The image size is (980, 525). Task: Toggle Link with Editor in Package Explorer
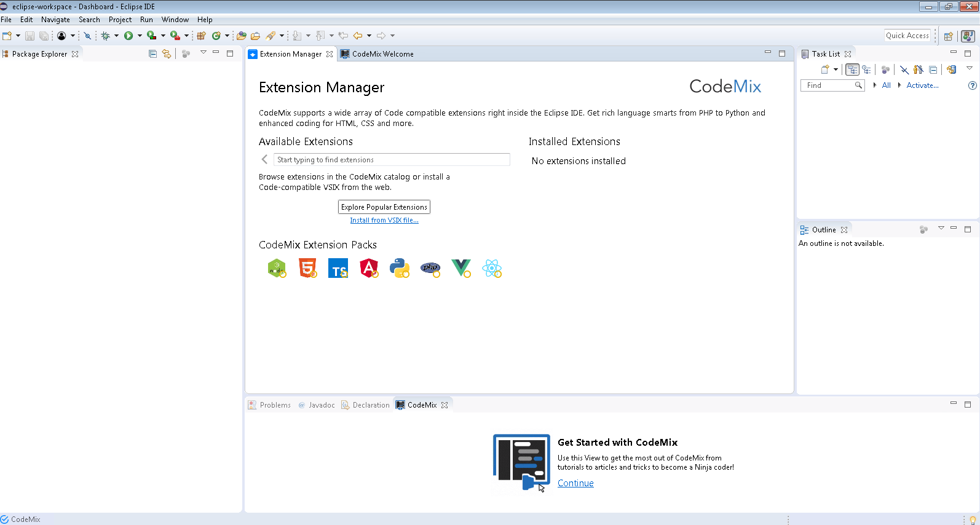166,54
